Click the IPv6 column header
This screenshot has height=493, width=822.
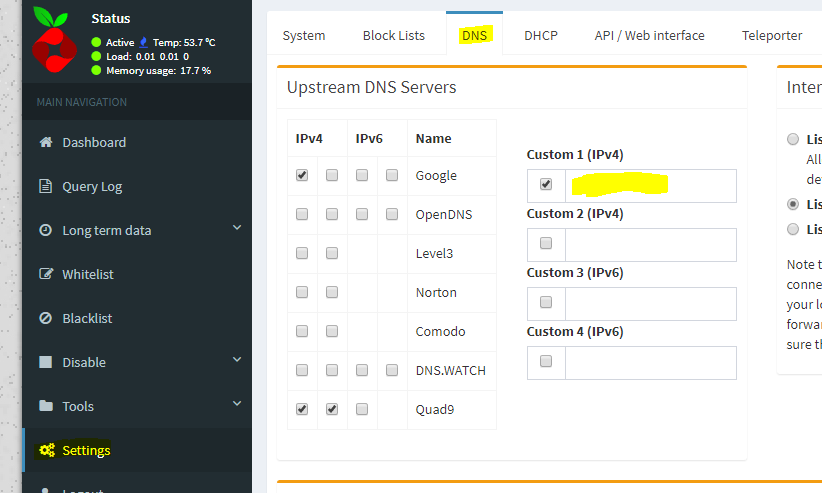pos(369,138)
